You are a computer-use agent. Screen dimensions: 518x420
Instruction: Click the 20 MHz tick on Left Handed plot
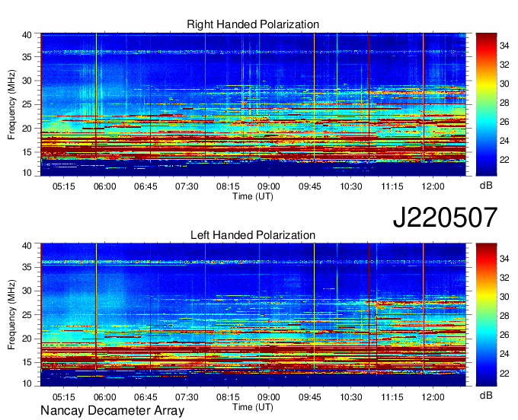(x=27, y=339)
